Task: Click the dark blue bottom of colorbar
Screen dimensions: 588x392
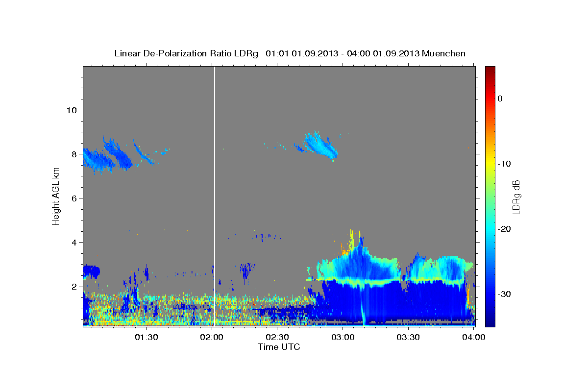Action: pyautogui.click(x=490, y=322)
